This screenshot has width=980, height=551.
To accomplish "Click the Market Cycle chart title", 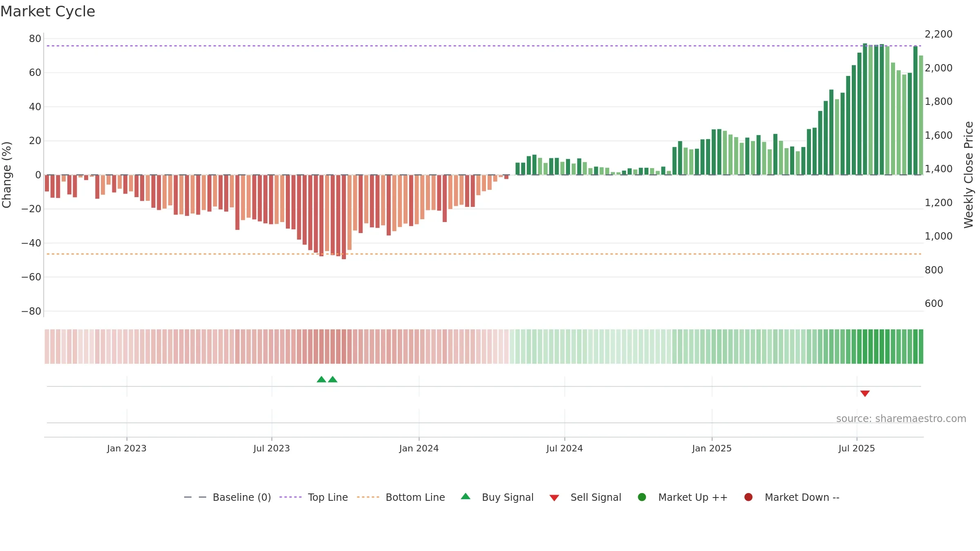I will click(48, 11).
